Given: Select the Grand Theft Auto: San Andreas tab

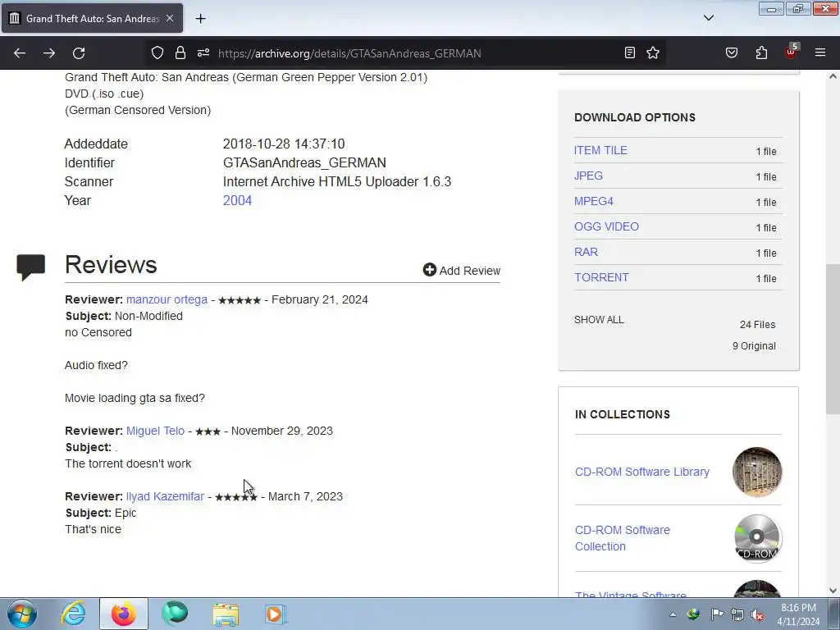Looking at the screenshot, I should pos(92,18).
